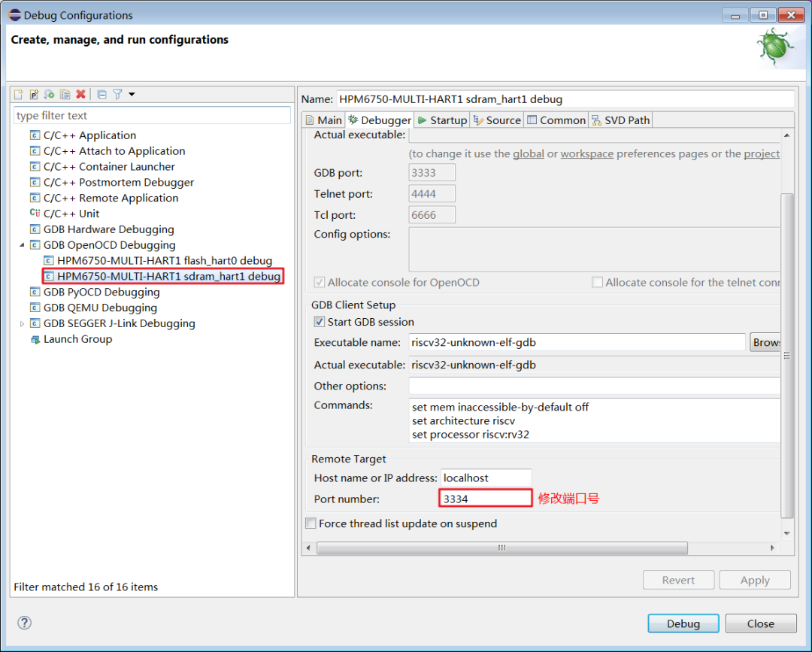This screenshot has height=652, width=812.
Task: Click the filter funnel icon
Action: [117, 94]
